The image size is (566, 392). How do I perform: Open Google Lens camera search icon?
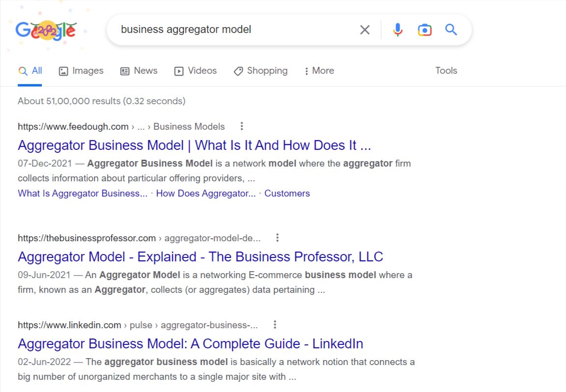[425, 29]
